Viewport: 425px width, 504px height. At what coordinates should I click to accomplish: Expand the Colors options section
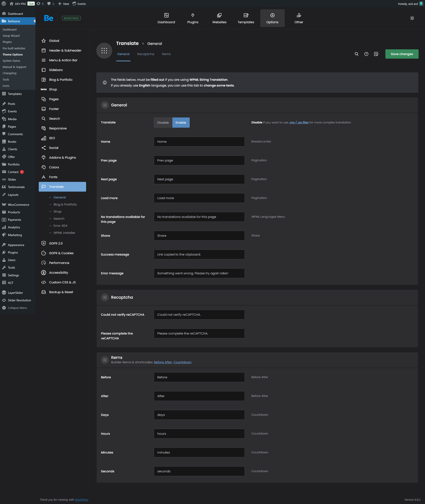click(x=54, y=167)
